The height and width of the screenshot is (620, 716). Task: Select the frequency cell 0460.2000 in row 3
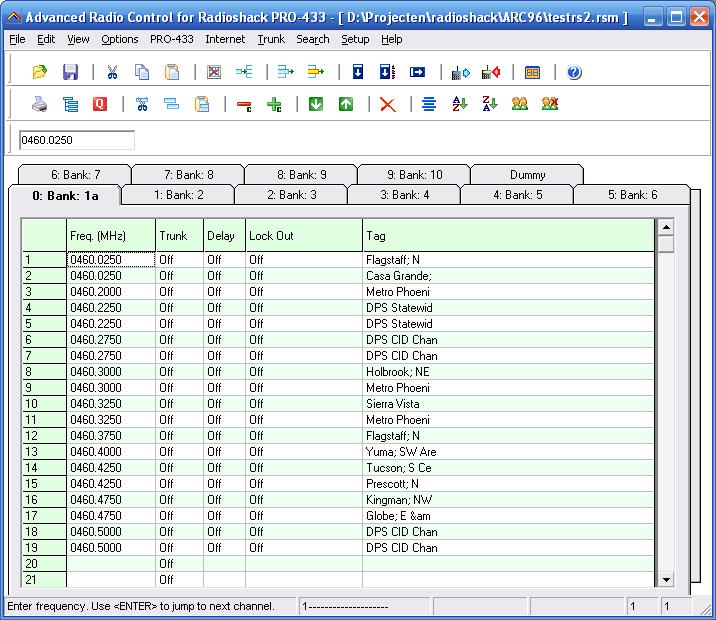pos(111,292)
